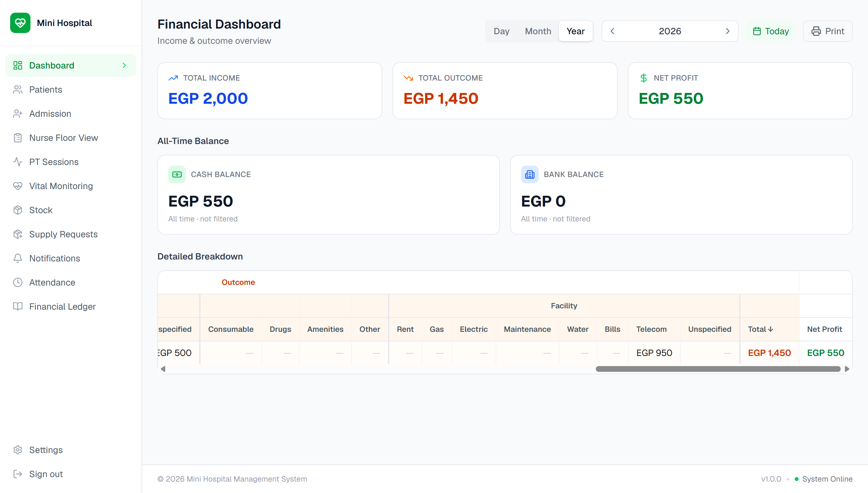Open Stock package box icon
The image size is (868, 493).
(x=17, y=210)
